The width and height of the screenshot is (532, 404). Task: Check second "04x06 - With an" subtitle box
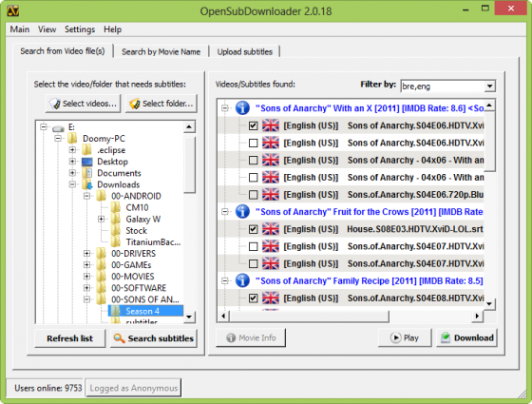253,177
